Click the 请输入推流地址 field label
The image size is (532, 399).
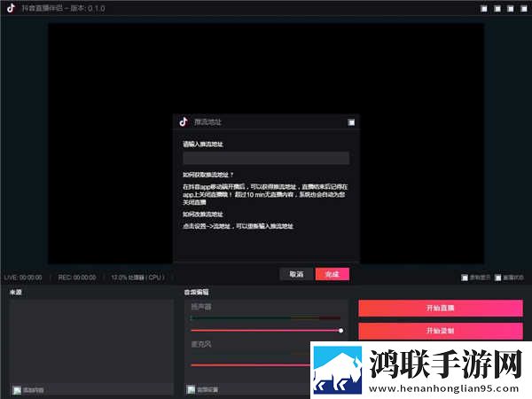[x=203, y=145]
